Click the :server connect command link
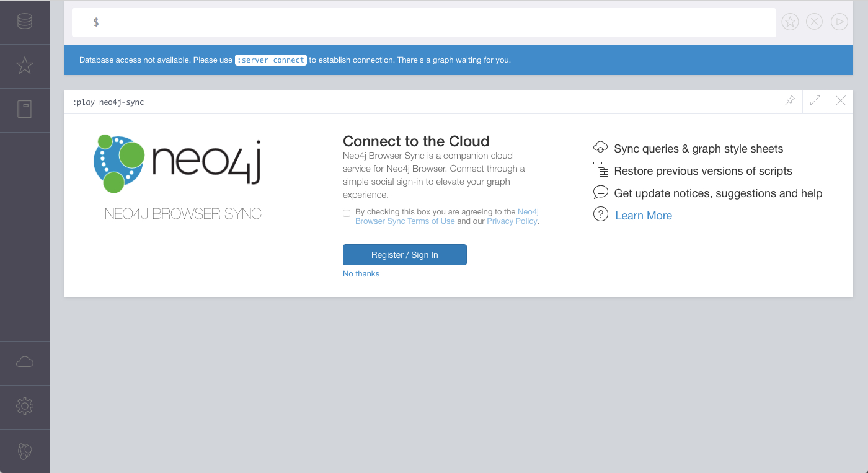 point(271,60)
